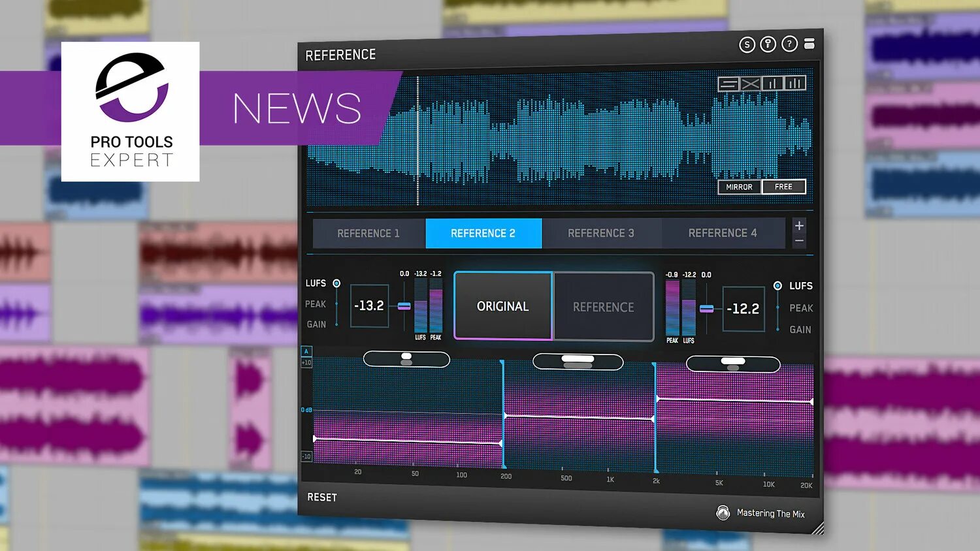Select the left LUFS radio option
The width and height of the screenshot is (980, 551).
tap(336, 283)
